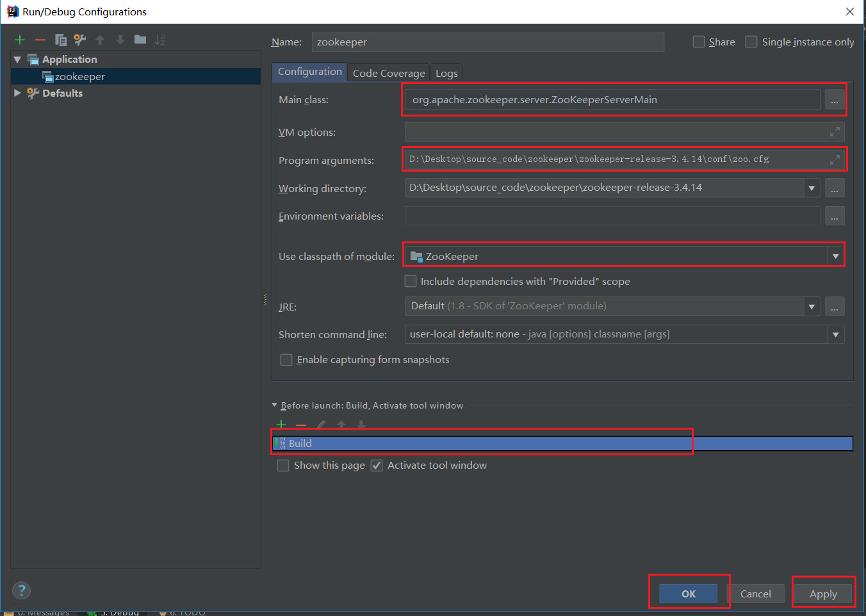866x616 pixels.
Task: Expand the Defaults tree node
Action: [x=17, y=93]
